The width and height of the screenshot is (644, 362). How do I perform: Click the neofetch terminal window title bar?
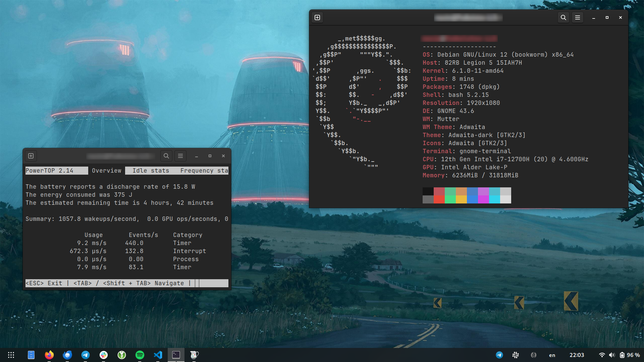tap(468, 17)
